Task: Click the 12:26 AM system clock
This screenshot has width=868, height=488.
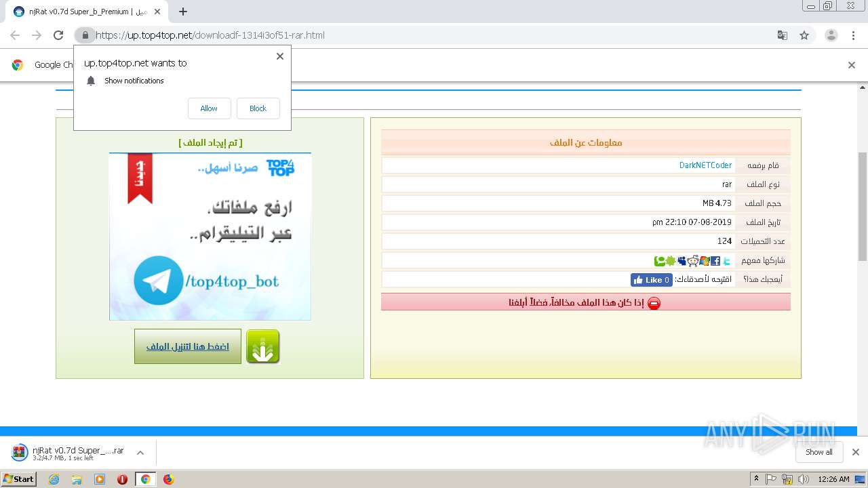Action: (833, 479)
